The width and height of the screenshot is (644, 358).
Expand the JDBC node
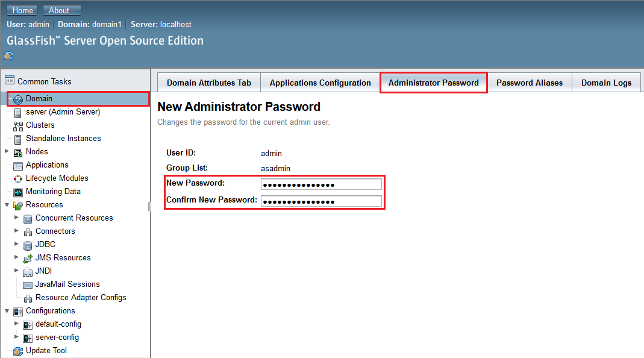click(x=16, y=243)
